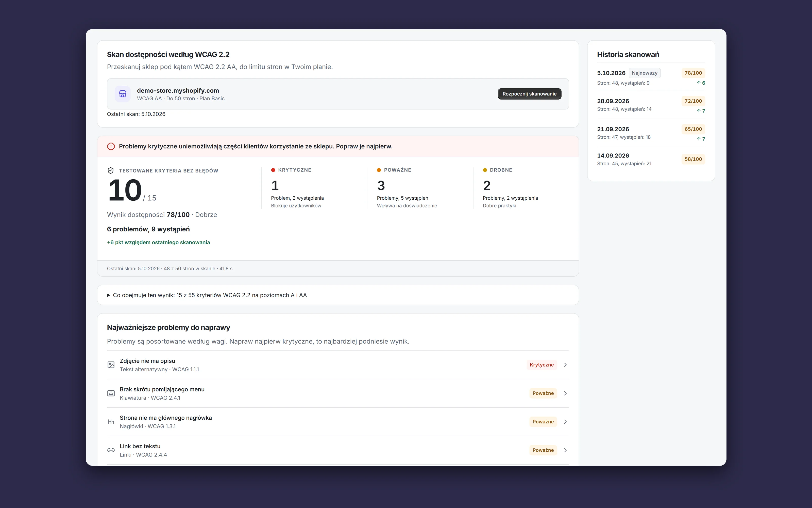
Task: Click the image icon for Zdjęcie nie ma opisu
Action: [111, 365]
